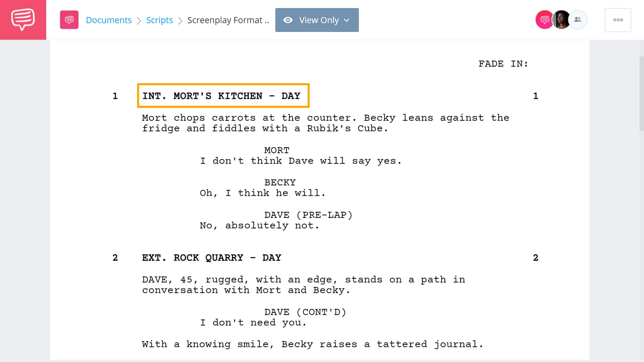Click the Documents breadcrumb link
The image size is (644, 362).
click(x=108, y=20)
